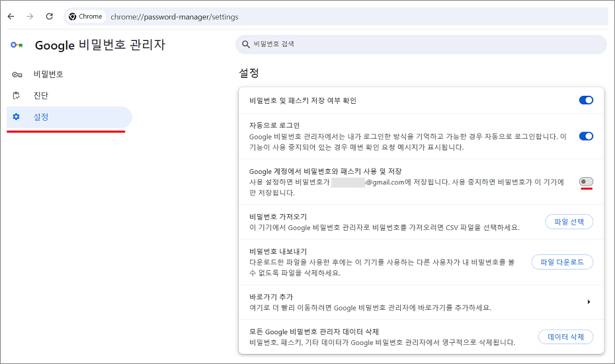Click the Google Password Manager key logo
This screenshot has width=615, height=364.
(x=17, y=45)
